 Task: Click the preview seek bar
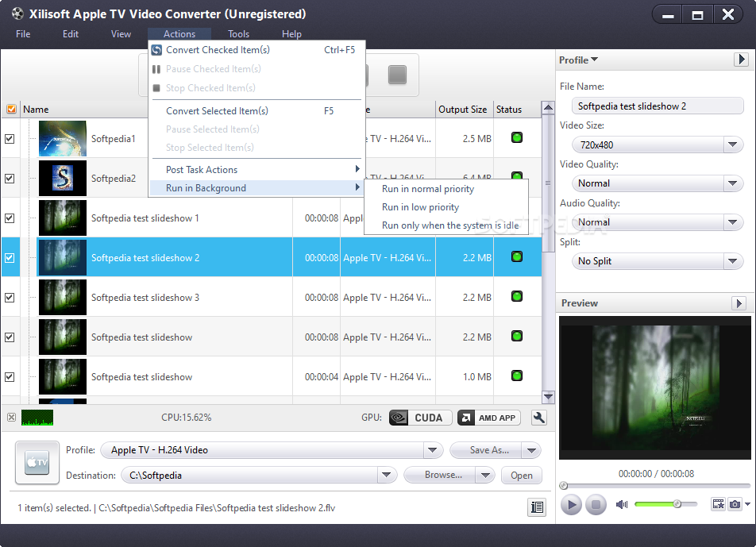(x=655, y=486)
